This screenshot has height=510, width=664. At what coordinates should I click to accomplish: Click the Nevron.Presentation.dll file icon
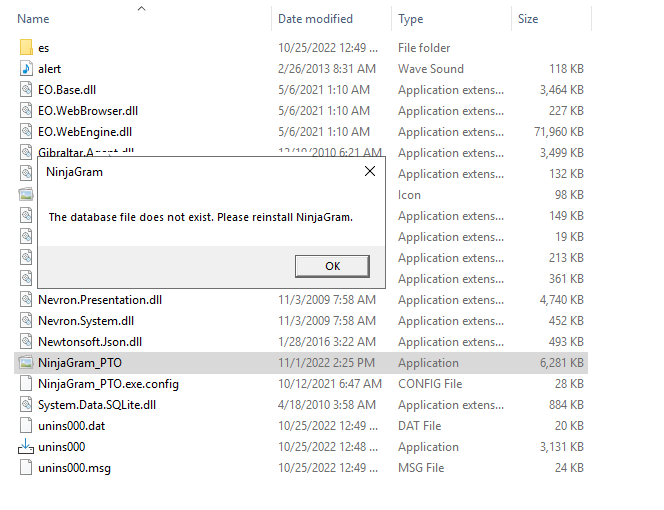click(x=26, y=300)
